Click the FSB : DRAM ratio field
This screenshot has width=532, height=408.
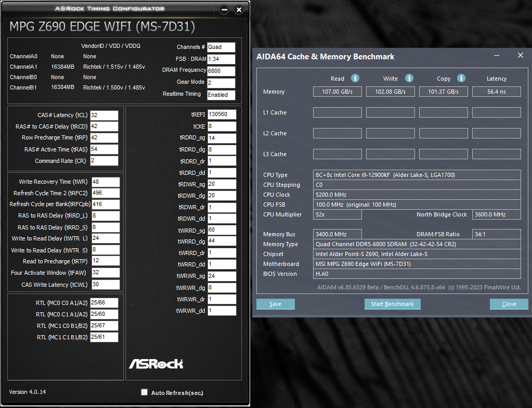pyautogui.click(x=221, y=59)
